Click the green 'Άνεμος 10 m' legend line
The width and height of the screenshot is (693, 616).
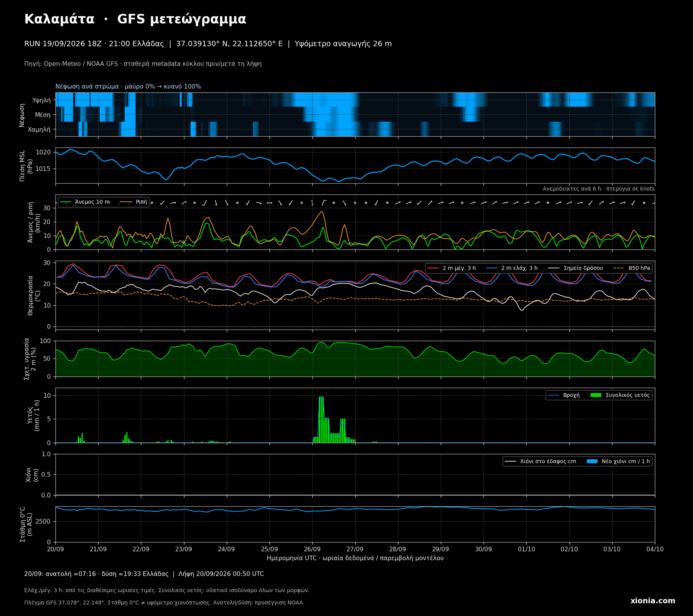click(66, 202)
